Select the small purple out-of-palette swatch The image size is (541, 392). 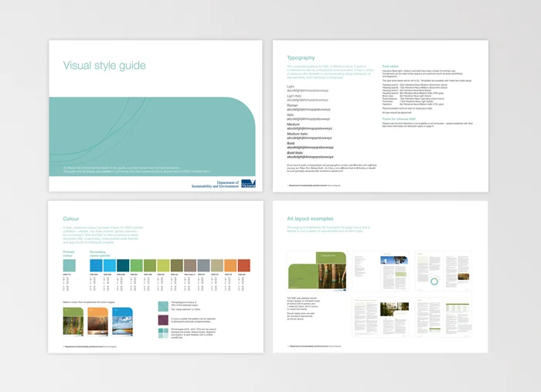[163, 320]
